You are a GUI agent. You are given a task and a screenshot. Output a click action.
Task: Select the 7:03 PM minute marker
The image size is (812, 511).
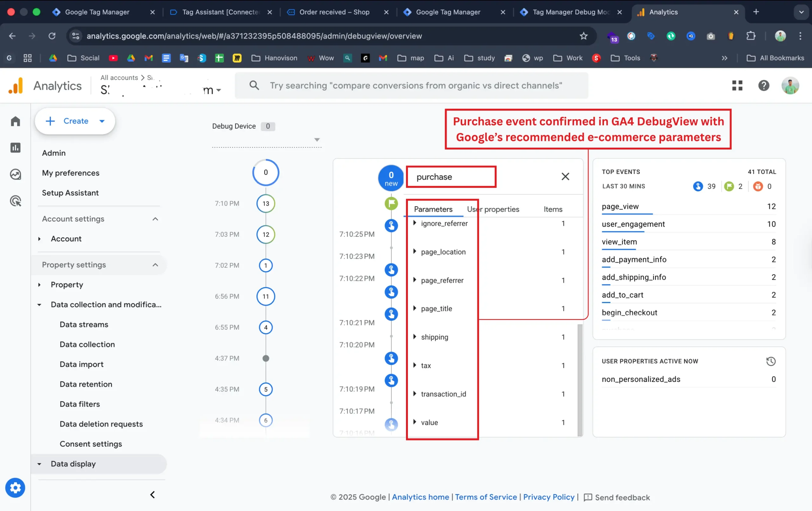coord(266,235)
